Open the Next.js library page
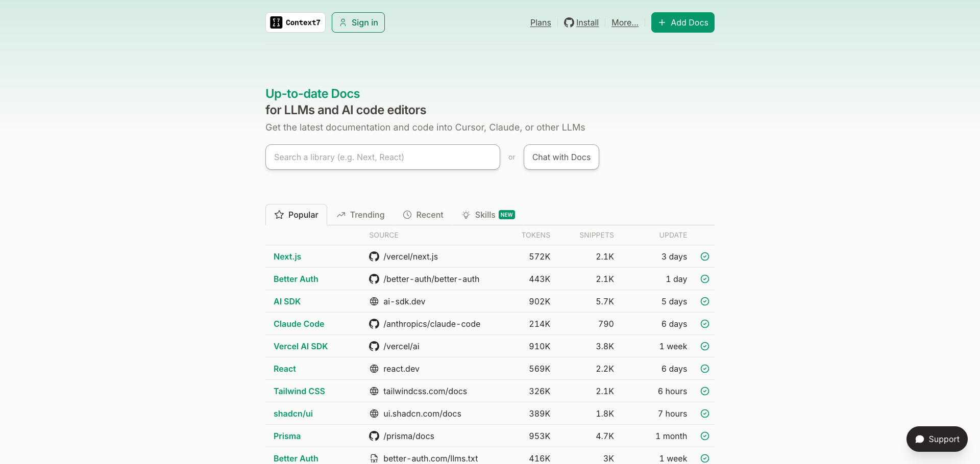Screen dimensions: 980x464 [287, 256]
